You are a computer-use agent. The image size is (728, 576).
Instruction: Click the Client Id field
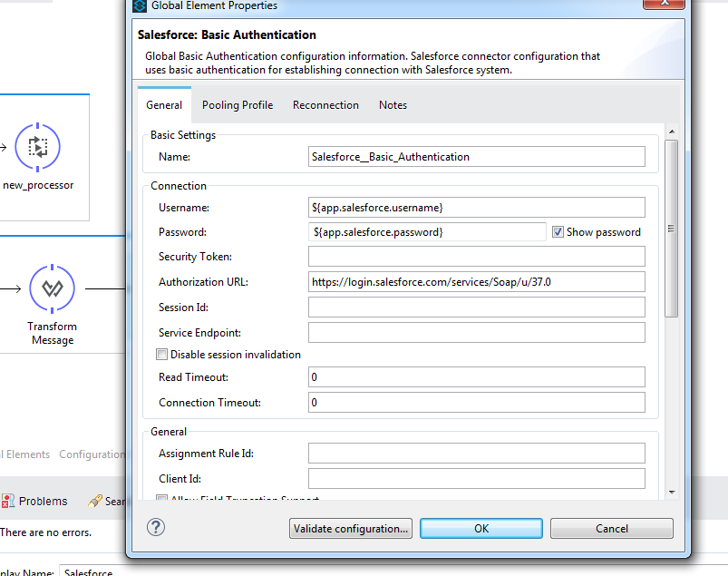[476, 478]
